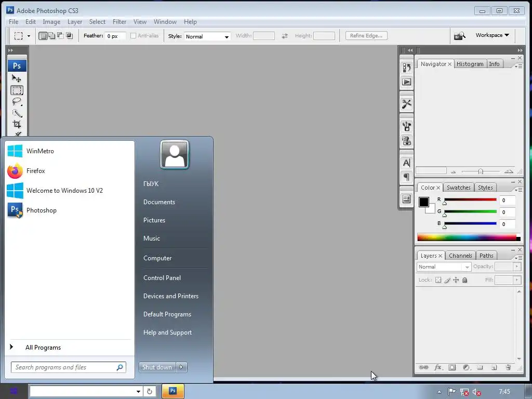Open the Workspace dropdown
This screenshot has height=399, width=532.
click(493, 35)
